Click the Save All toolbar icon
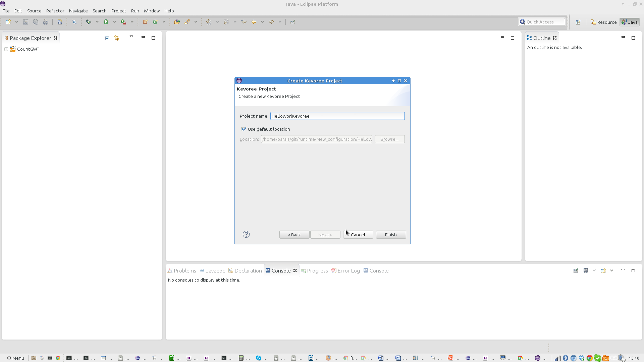The image size is (644, 362). tap(36, 22)
